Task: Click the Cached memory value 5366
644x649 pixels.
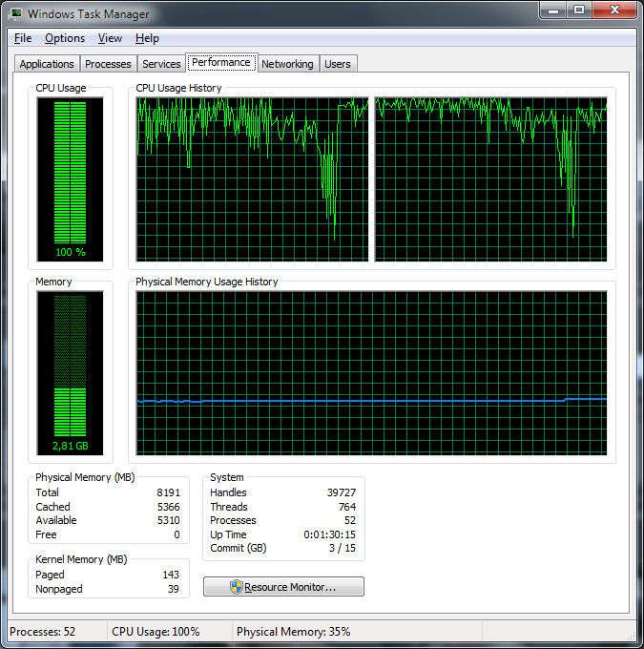Action: coord(169,507)
